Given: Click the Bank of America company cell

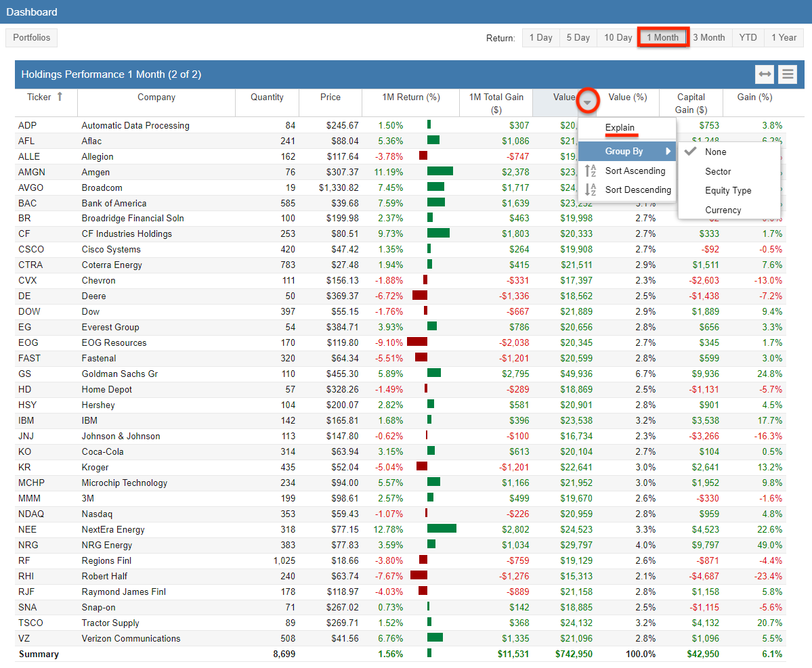Looking at the screenshot, I should (114, 203).
